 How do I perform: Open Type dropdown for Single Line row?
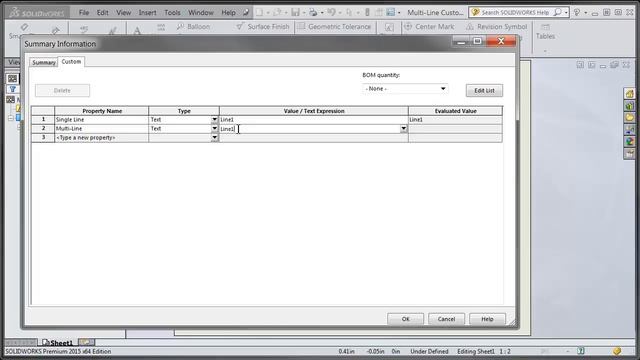tap(214, 120)
